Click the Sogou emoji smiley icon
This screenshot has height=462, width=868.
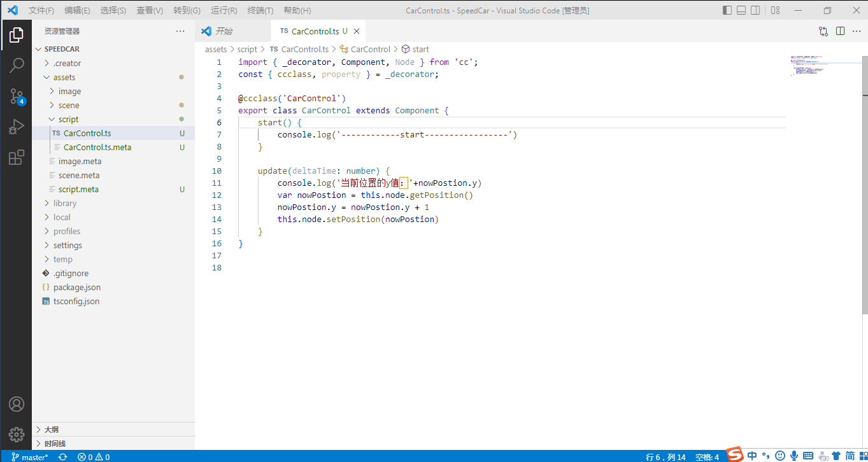tap(780, 456)
